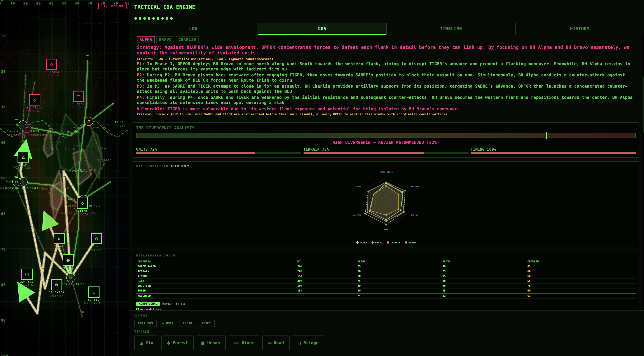
Task: Switch COA view to BRAVO
Action: point(165,40)
